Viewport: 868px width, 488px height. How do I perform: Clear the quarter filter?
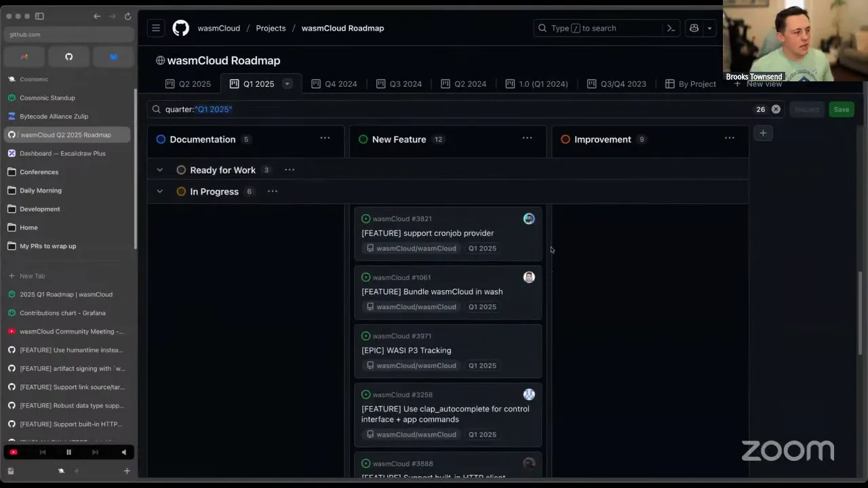pos(776,109)
